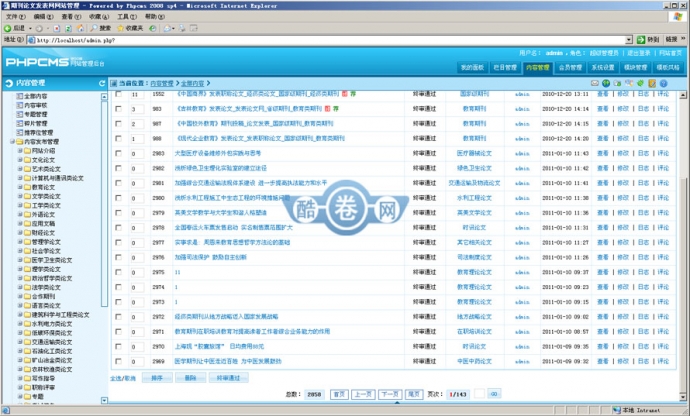Click the Go (转到) button beside address bar
Screen dimensions: 690x416
648,40
